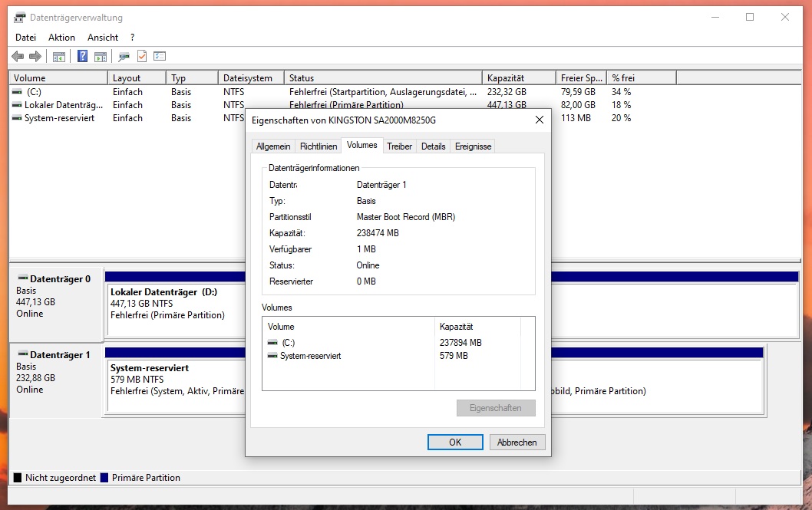Switch to the Treiber tab
The image size is (812, 510).
(399, 146)
